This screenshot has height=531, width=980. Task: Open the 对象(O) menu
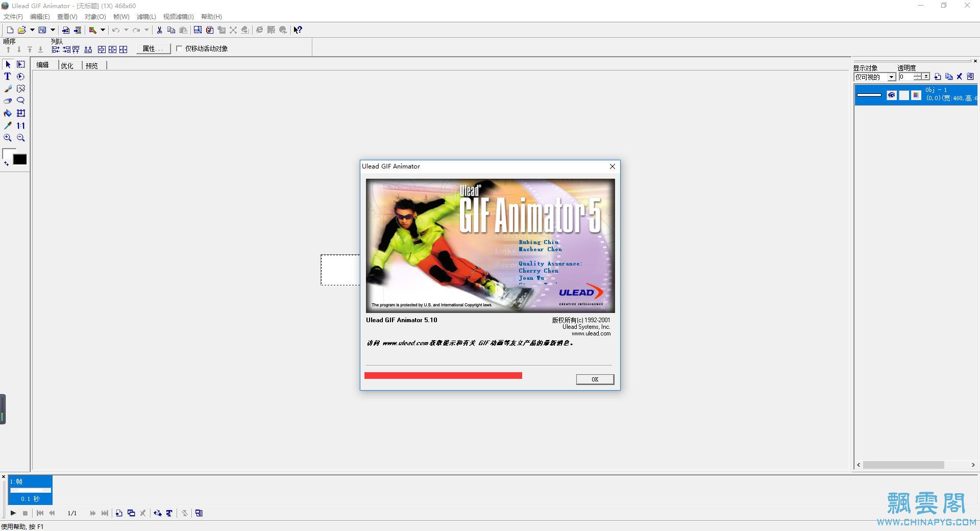click(95, 17)
